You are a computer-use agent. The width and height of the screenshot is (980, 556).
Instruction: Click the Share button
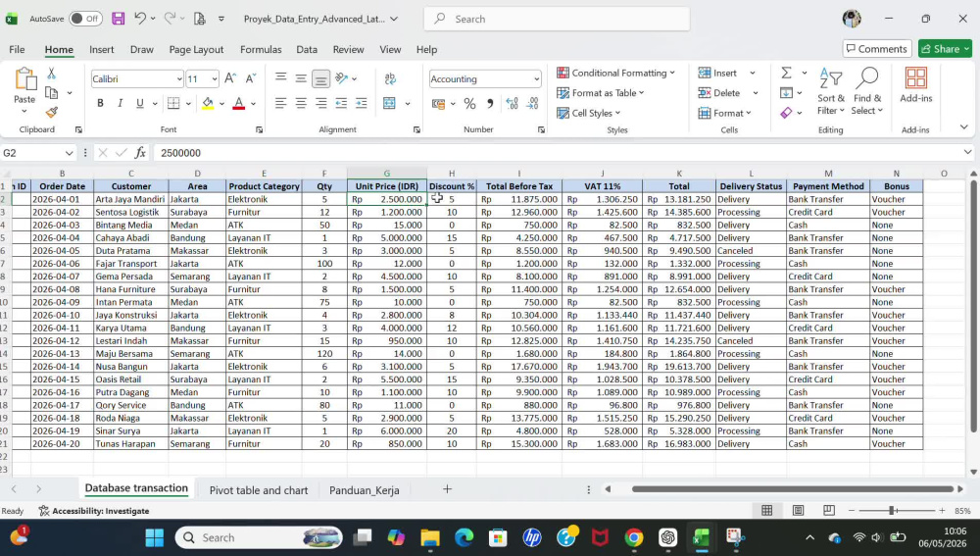click(x=945, y=49)
